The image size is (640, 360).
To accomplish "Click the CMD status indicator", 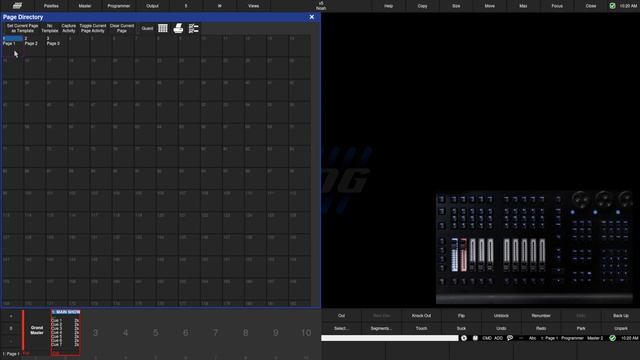I will (x=487, y=338).
